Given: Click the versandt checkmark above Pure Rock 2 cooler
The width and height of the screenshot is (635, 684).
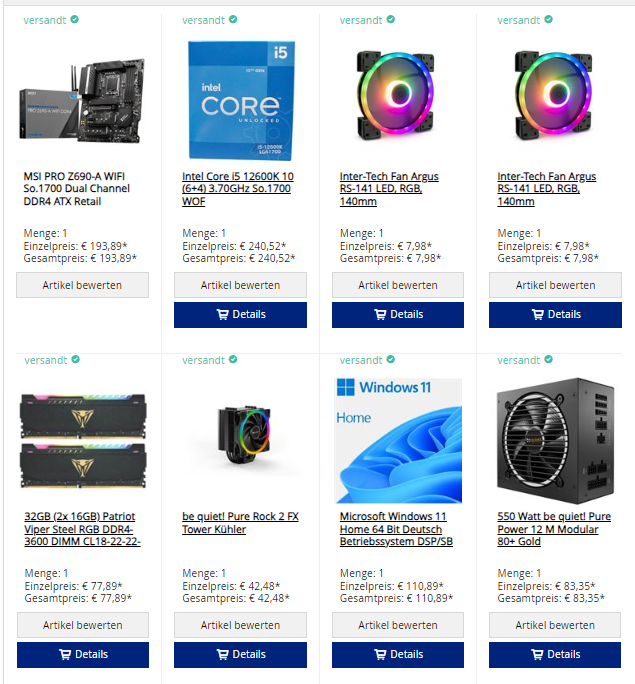Looking at the screenshot, I should (233, 359).
